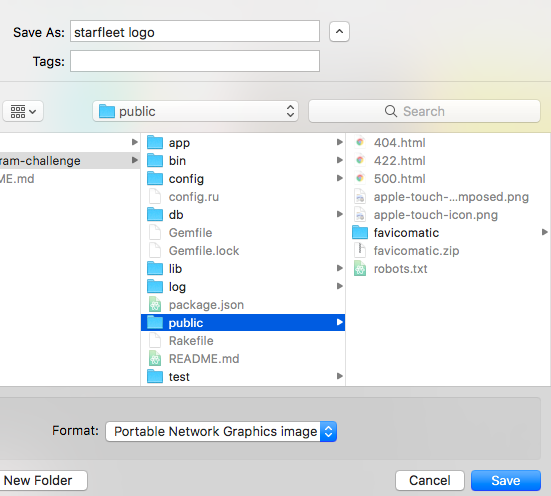The width and height of the screenshot is (551, 496).
Task: Click the bin folder icon
Action: (x=155, y=161)
